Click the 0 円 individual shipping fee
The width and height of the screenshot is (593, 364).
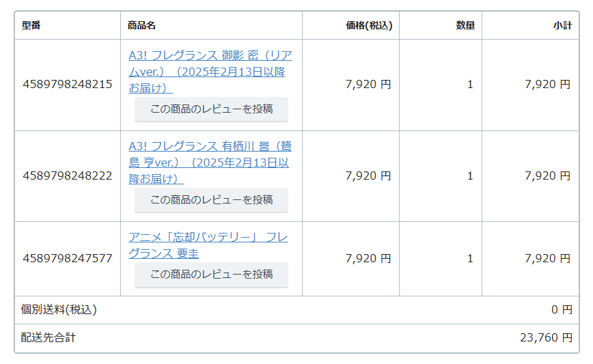(x=562, y=309)
